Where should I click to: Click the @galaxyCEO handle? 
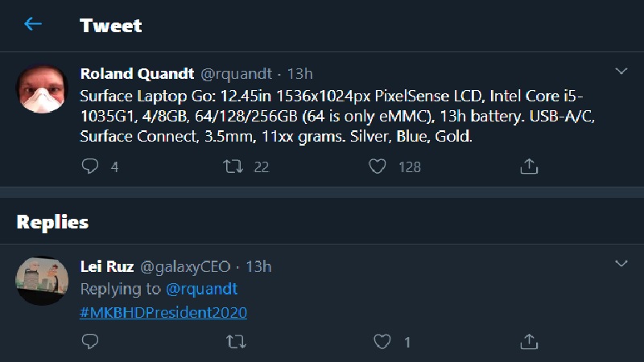tap(186, 266)
